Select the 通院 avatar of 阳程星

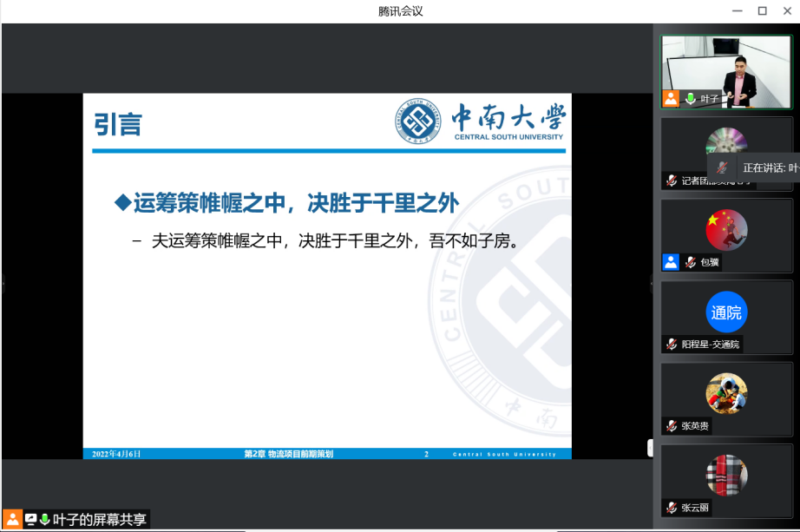coord(726,312)
